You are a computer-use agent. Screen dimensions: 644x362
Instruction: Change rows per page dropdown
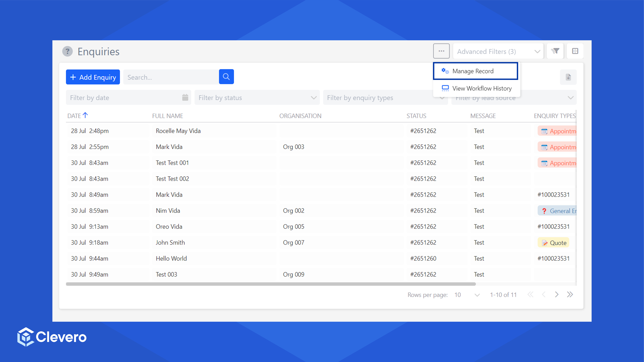click(466, 295)
